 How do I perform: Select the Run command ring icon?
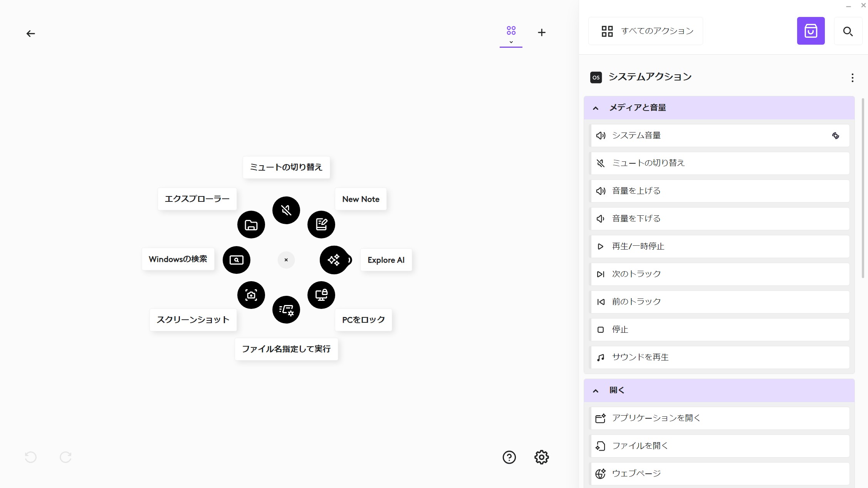[x=286, y=310]
